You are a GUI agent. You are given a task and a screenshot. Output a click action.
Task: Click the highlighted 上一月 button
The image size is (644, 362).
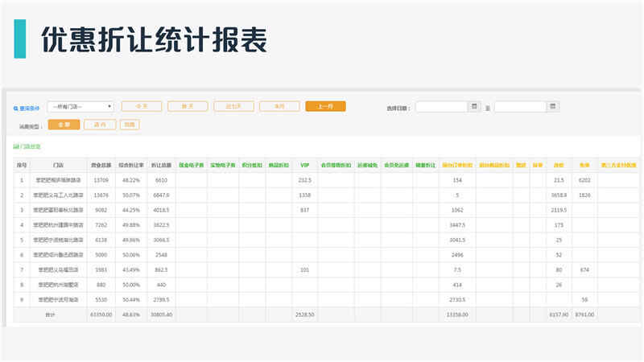326,106
